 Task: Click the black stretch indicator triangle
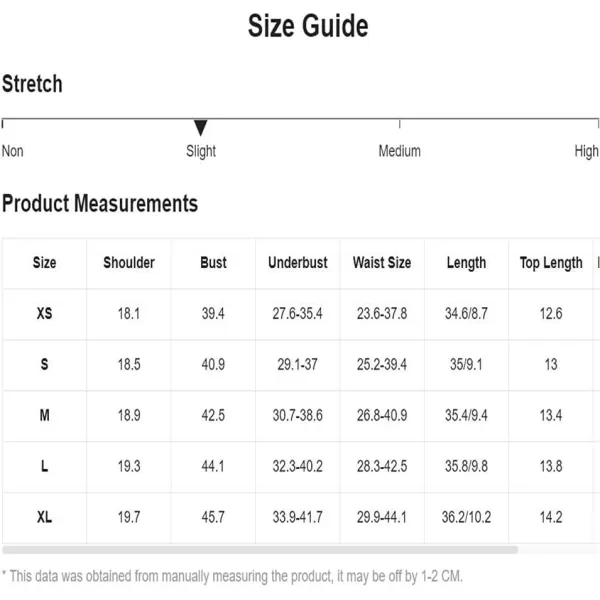[201, 127]
